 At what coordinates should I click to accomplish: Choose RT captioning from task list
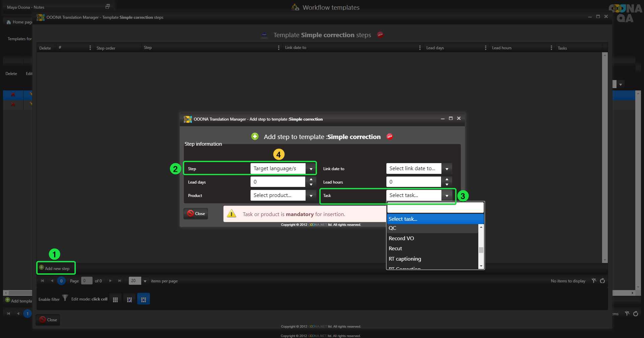coord(405,259)
